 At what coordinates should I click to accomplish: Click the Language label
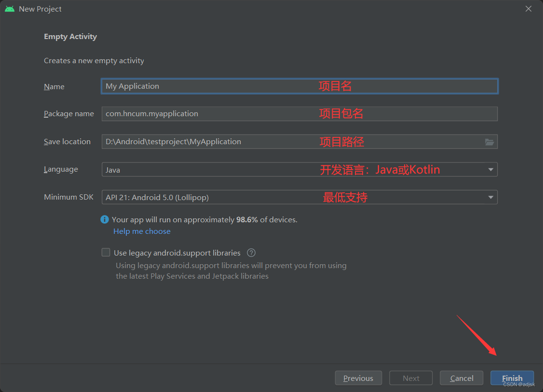point(61,169)
